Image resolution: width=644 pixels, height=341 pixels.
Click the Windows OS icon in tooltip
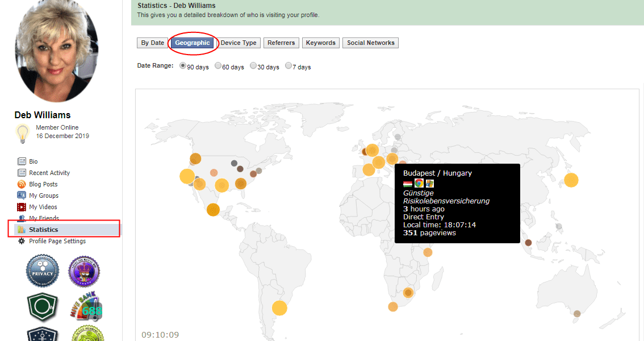pyautogui.click(x=429, y=183)
